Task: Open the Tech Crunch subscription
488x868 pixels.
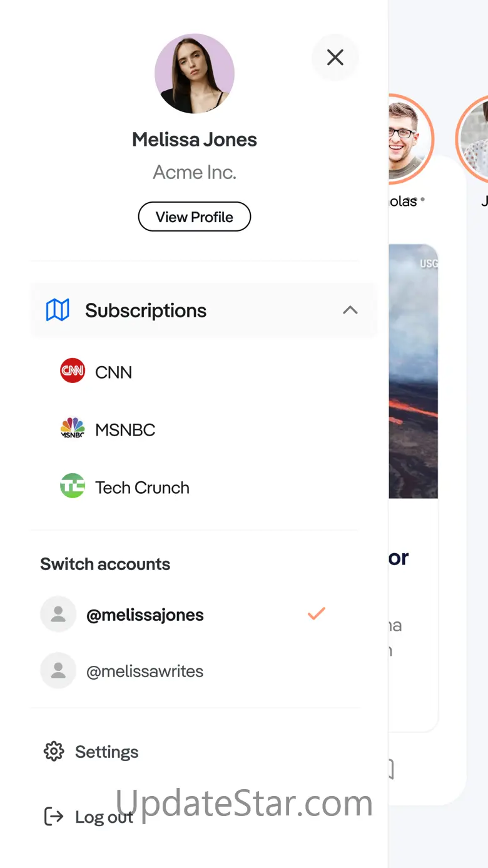Action: click(x=142, y=488)
